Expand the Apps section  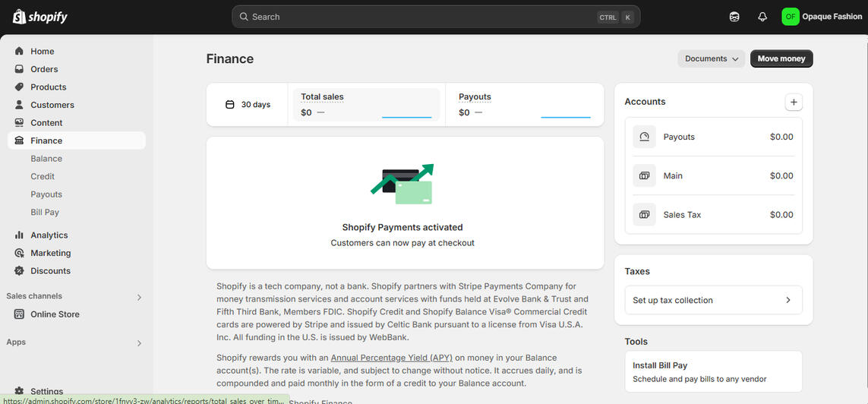[x=139, y=343]
